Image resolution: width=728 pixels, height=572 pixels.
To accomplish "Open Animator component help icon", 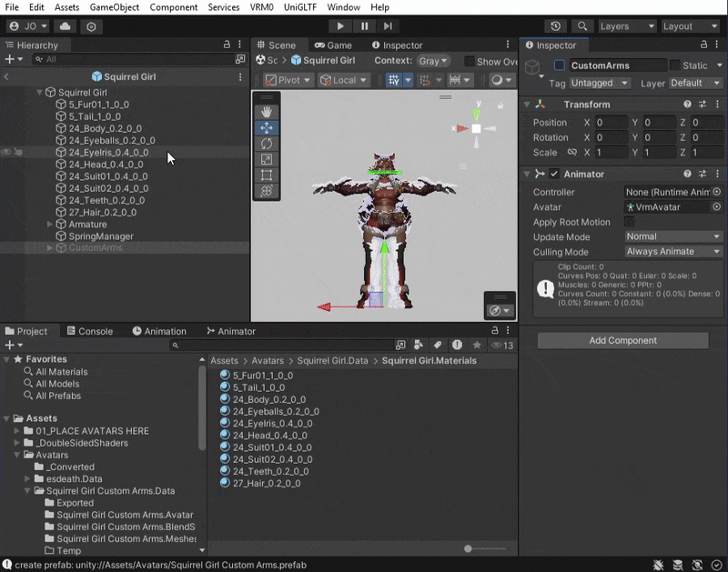I will 687,174.
